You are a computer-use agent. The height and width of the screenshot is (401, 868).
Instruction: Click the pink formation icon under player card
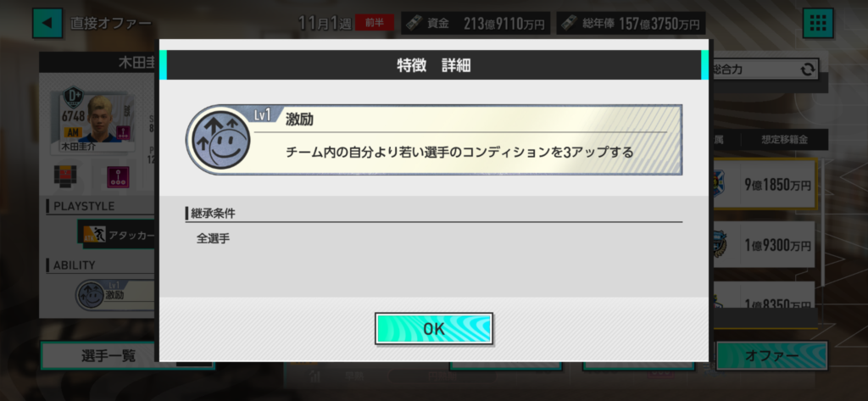coord(119,176)
